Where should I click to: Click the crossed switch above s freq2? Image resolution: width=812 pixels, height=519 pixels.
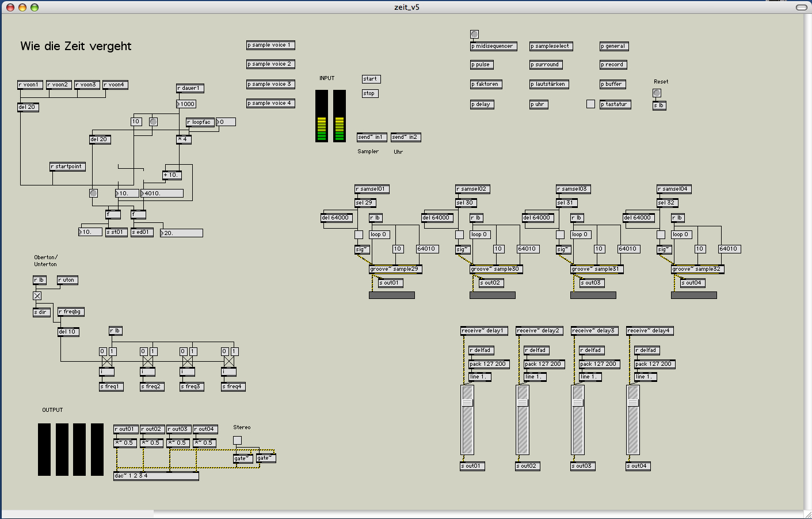[148, 362]
